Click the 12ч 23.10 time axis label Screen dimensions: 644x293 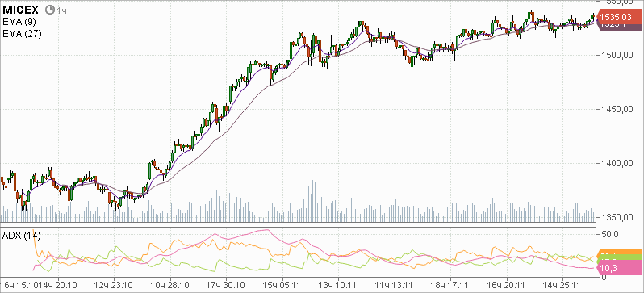pyautogui.click(x=113, y=285)
